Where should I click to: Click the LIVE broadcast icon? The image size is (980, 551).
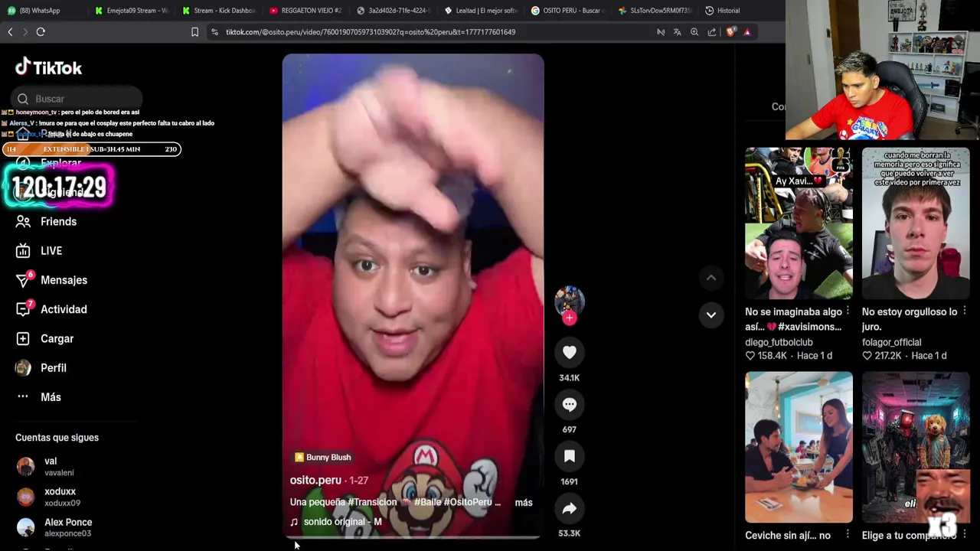23,250
